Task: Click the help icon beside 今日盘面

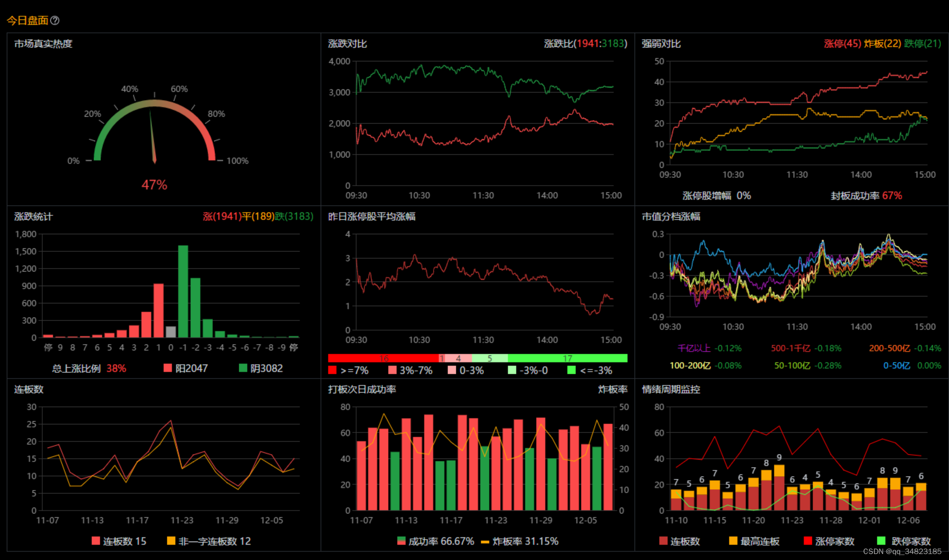Action: 55,20
